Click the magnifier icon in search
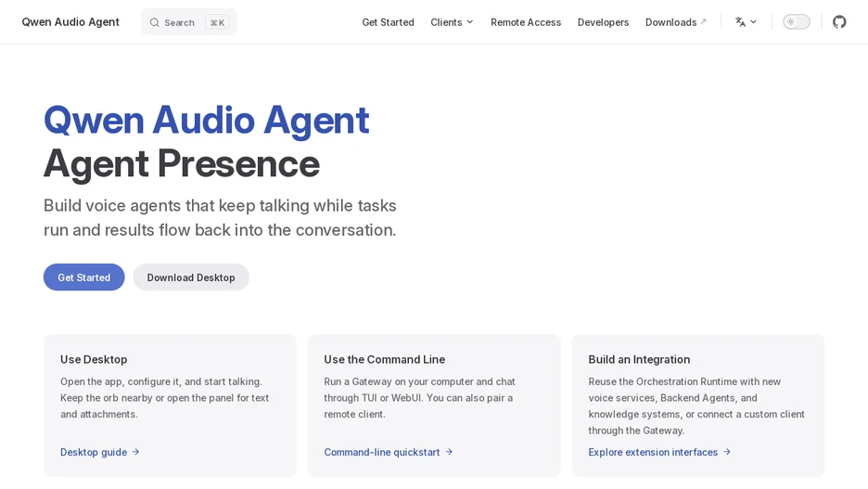The width and height of the screenshot is (868, 489). [155, 22]
